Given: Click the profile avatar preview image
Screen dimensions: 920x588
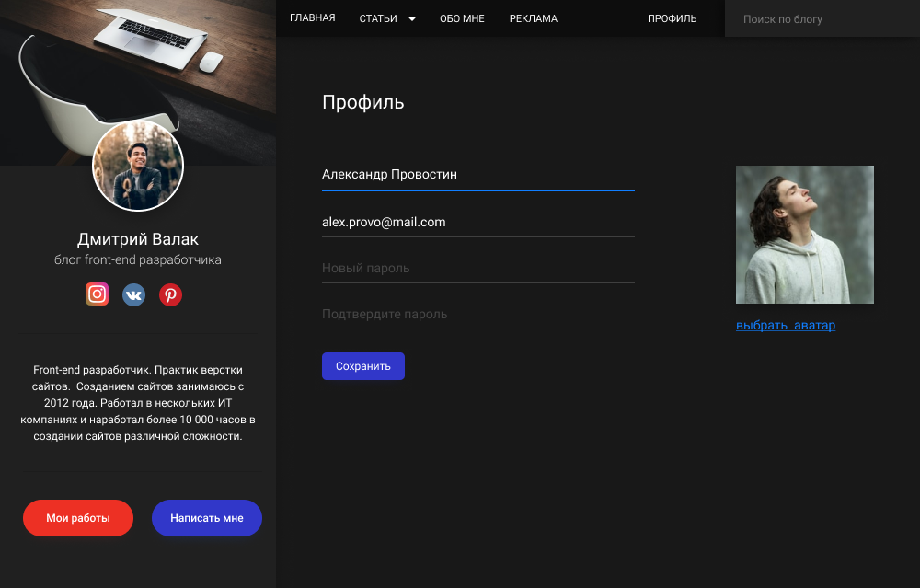Looking at the screenshot, I should [805, 235].
